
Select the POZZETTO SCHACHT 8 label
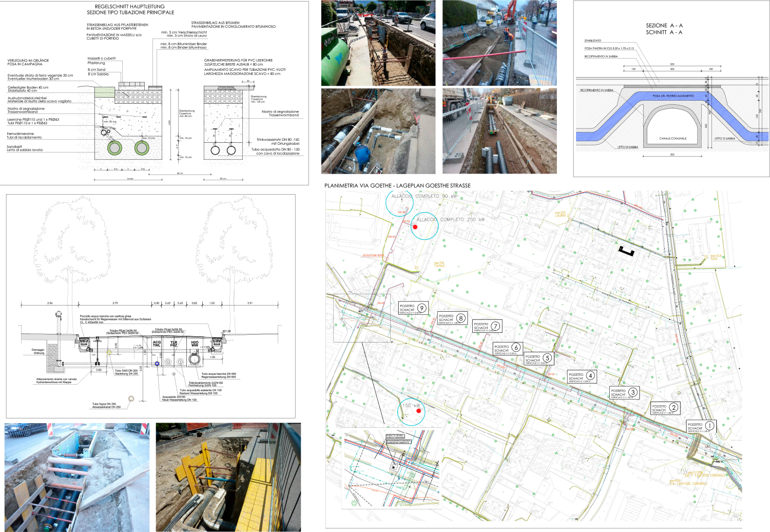[452, 318]
